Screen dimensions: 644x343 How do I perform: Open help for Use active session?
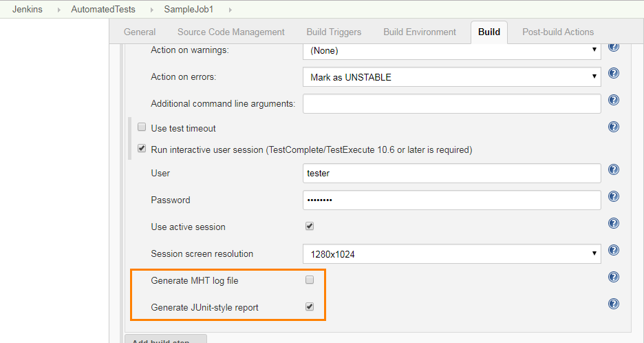614,223
